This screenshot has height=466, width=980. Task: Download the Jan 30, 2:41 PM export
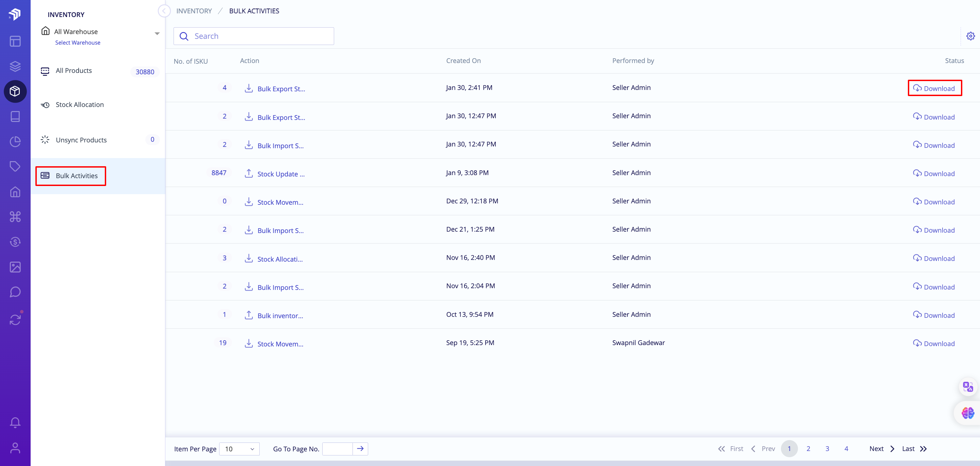coord(934,88)
